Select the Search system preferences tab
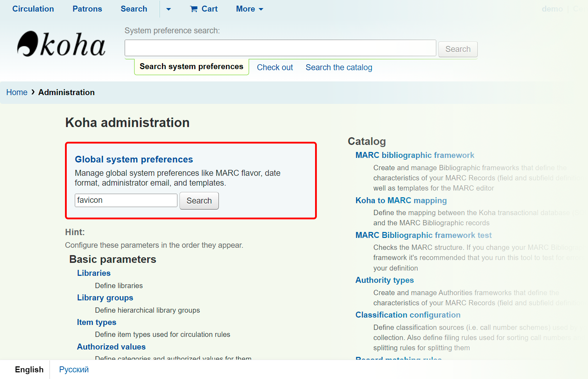The height and width of the screenshot is (379, 588). click(x=191, y=67)
